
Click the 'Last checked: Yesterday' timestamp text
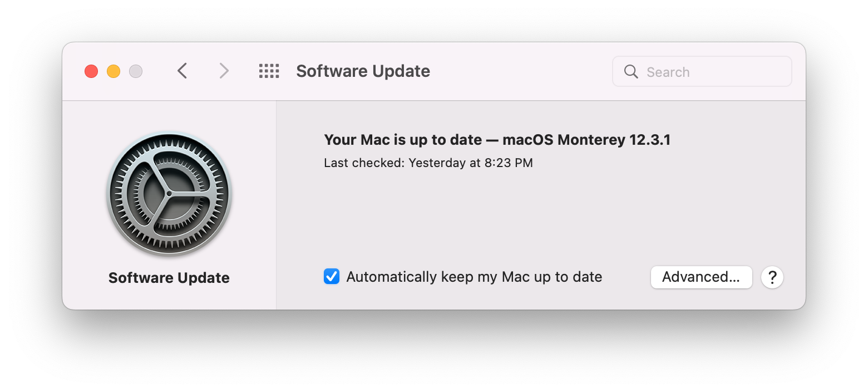pos(428,163)
